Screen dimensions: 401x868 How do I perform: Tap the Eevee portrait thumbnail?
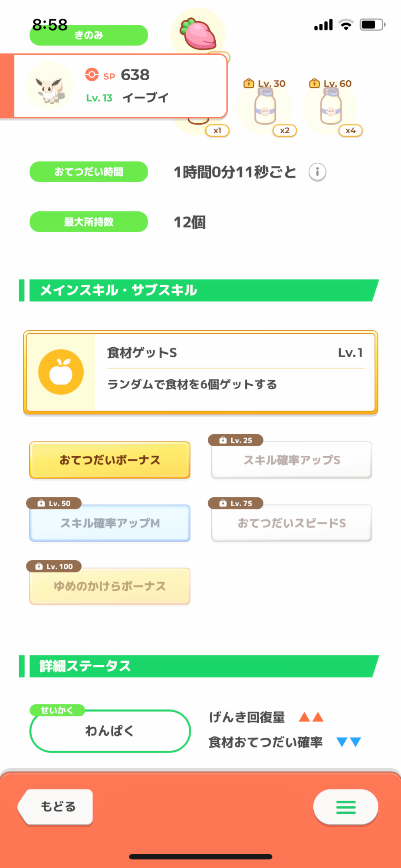[x=49, y=86]
